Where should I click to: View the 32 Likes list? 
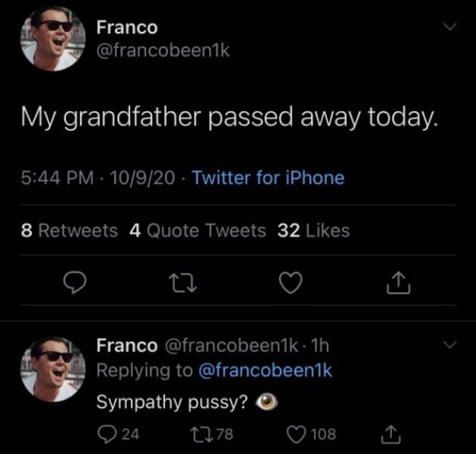click(x=313, y=231)
